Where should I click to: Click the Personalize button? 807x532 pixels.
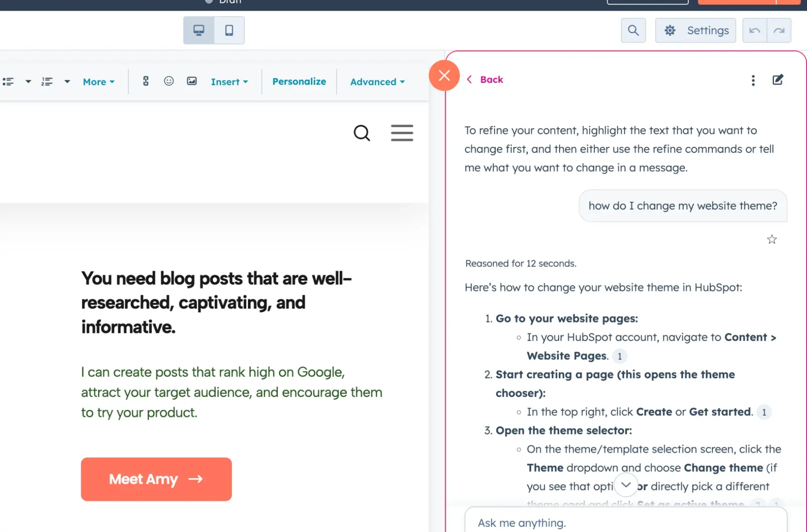coord(299,81)
